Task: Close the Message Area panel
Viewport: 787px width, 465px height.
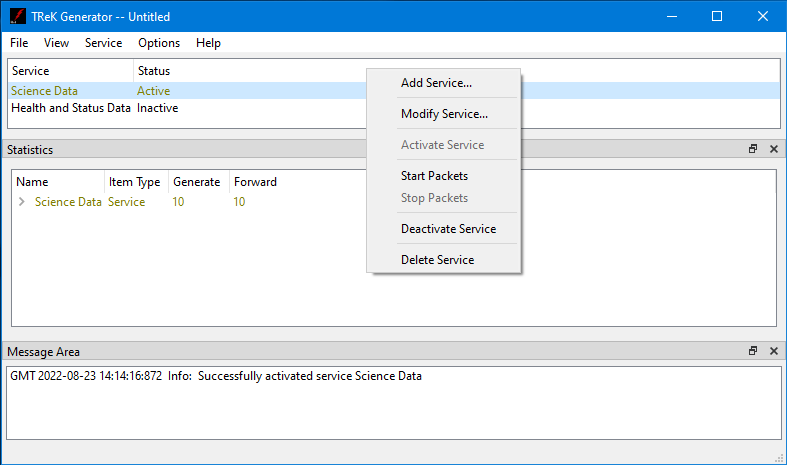Action: (773, 351)
